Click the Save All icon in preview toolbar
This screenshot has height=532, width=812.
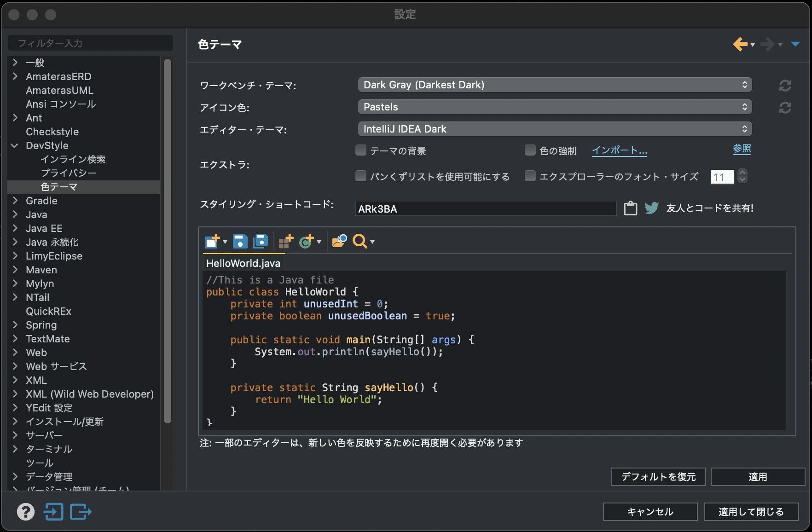tap(261, 241)
